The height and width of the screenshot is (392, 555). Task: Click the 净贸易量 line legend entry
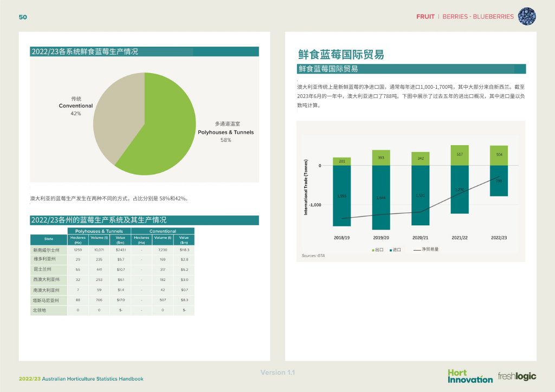426,250
